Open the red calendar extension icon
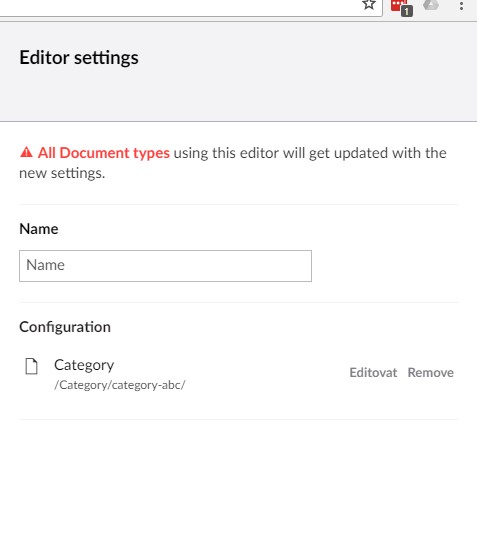The height and width of the screenshot is (556, 477). point(401,7)
